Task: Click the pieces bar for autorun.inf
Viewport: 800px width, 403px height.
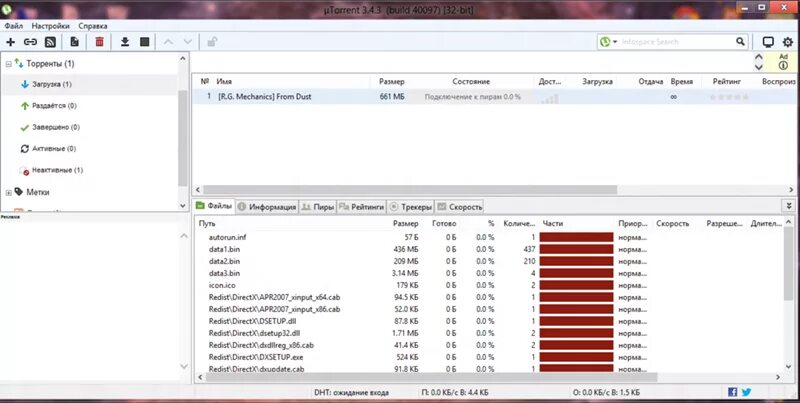Action: (x=577, y=237)
